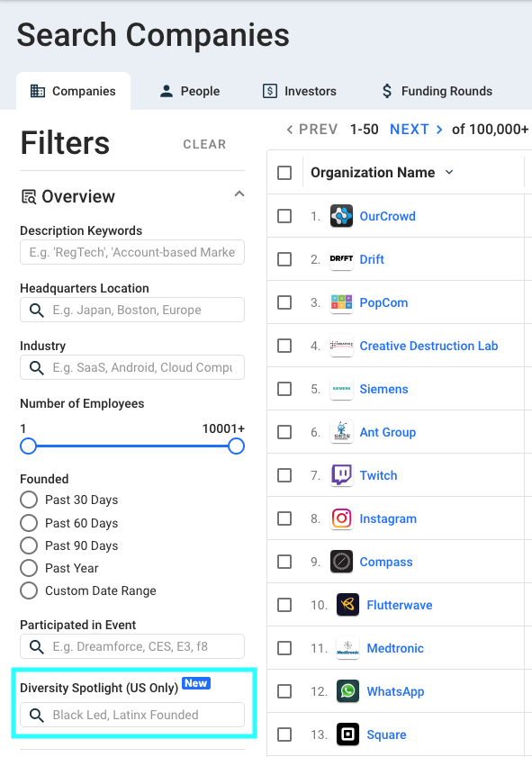This screenshot has width=532, height=757.
Task: Choose Past 30 Days founded option
Action: (29, 500)
